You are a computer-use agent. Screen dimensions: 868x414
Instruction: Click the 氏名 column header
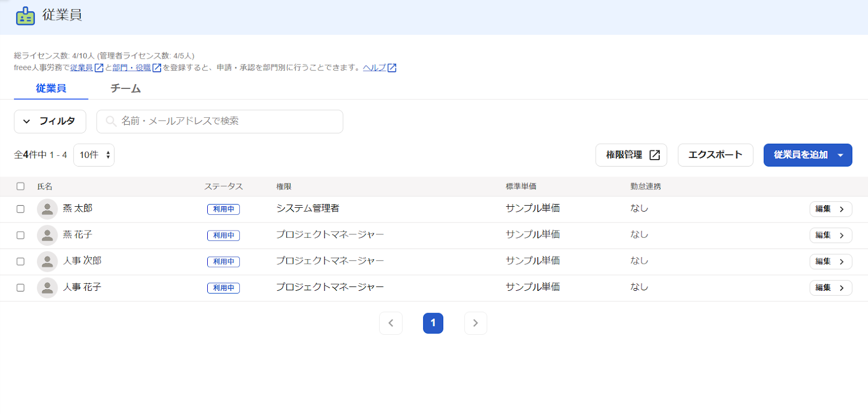pyautogui.click(x=44, y=186)
